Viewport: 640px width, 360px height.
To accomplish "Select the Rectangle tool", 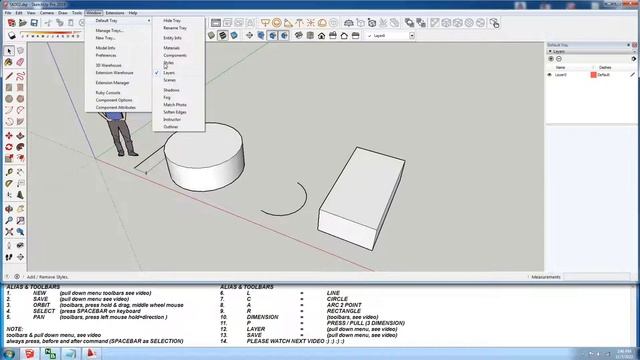I will coord(9,87).
